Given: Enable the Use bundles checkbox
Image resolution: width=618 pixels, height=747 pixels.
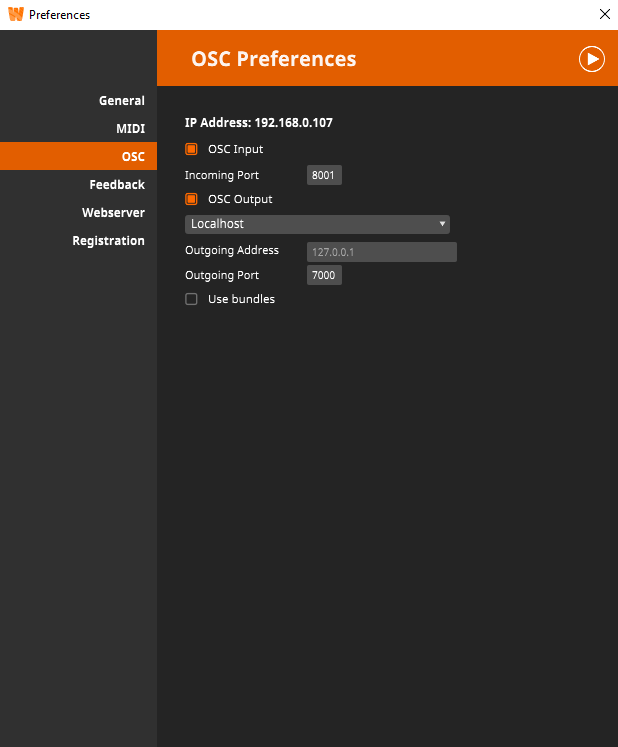Looking at the screenshot, I should (x=191, y=299).
